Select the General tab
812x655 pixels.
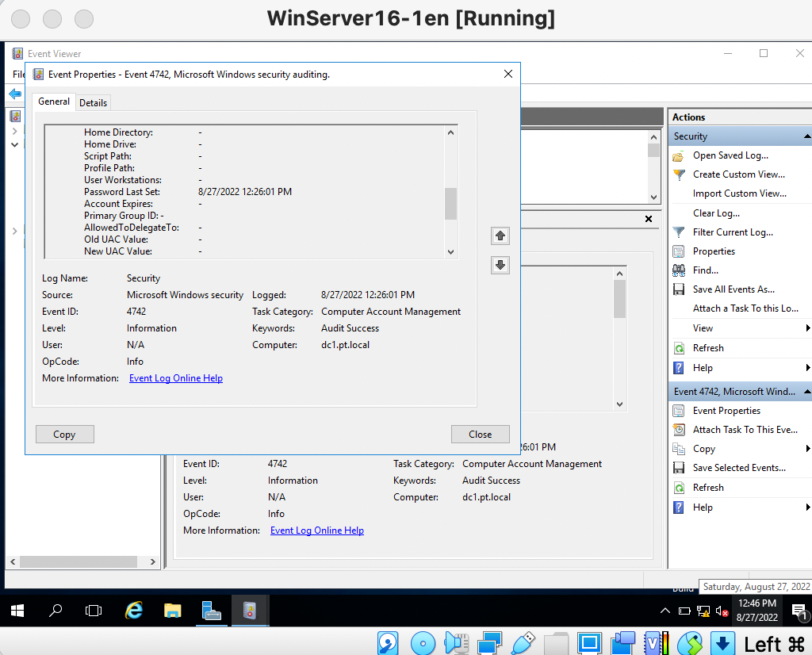pos(54,102)
